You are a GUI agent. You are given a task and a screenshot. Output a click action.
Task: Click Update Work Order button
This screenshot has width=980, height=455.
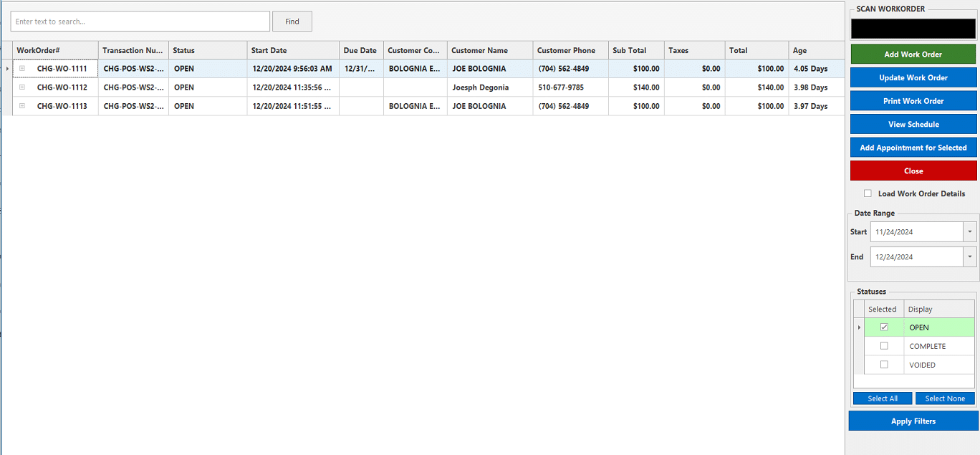click(913, 77)
